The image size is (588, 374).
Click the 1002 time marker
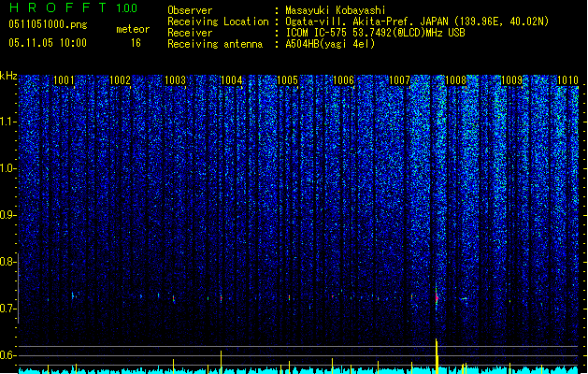[x=120, y=79]
